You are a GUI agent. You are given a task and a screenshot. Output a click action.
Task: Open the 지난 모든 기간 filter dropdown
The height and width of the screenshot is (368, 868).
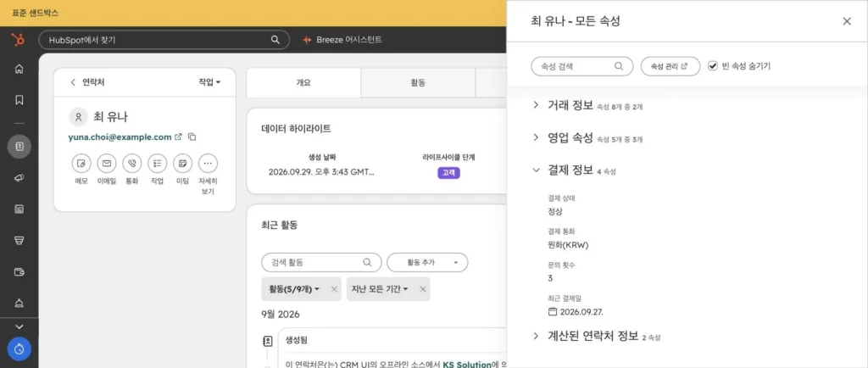380,289
